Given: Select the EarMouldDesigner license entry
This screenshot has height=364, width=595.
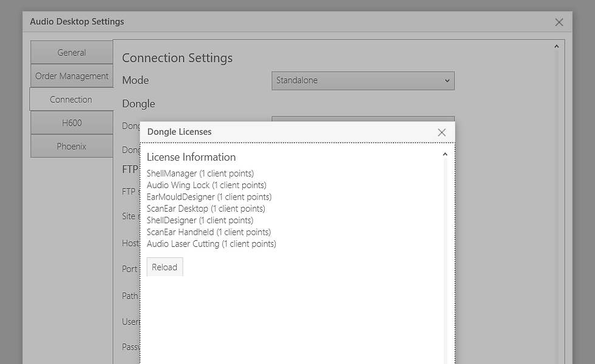Looking at the screenshot, I should pos(209,197).
